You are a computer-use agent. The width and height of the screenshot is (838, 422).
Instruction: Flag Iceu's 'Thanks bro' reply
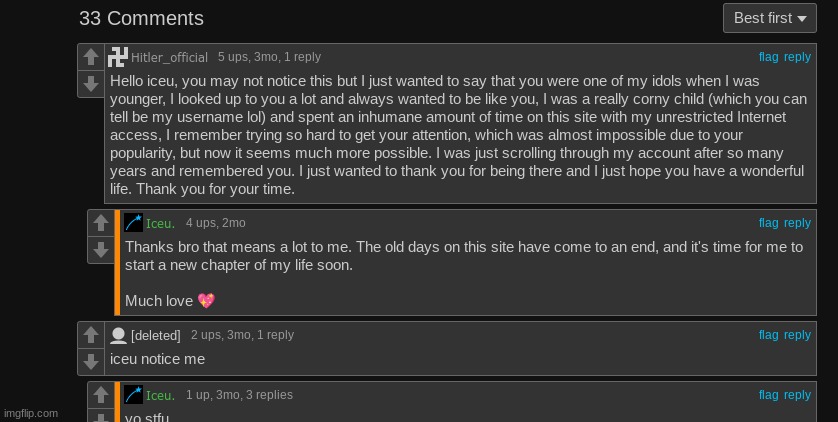tap(768, 223)
